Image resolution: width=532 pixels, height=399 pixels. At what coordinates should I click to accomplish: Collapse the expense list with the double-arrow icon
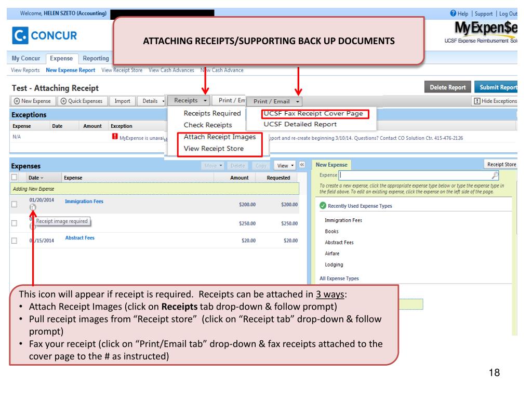pyautogui.click(x=302, y=165)
